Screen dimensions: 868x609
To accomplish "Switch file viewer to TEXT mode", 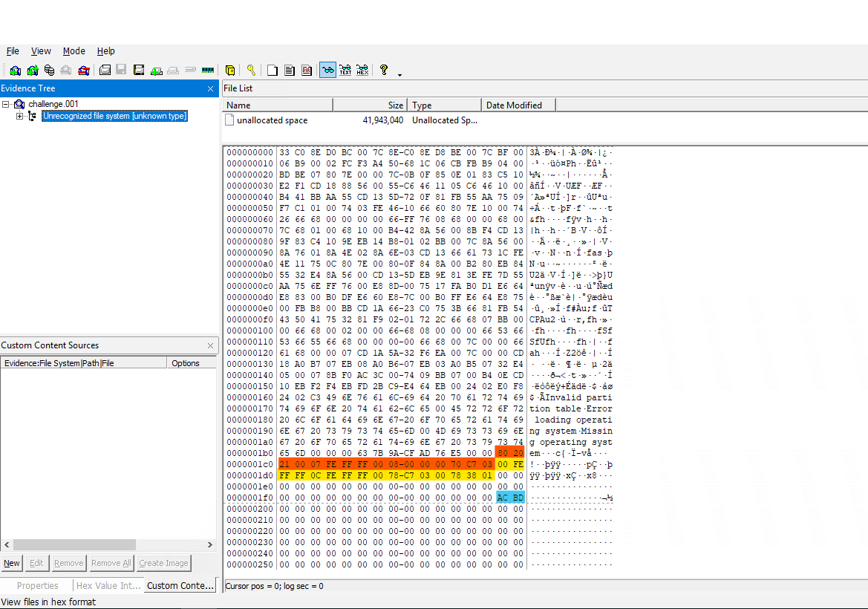I will click(345, 71).
